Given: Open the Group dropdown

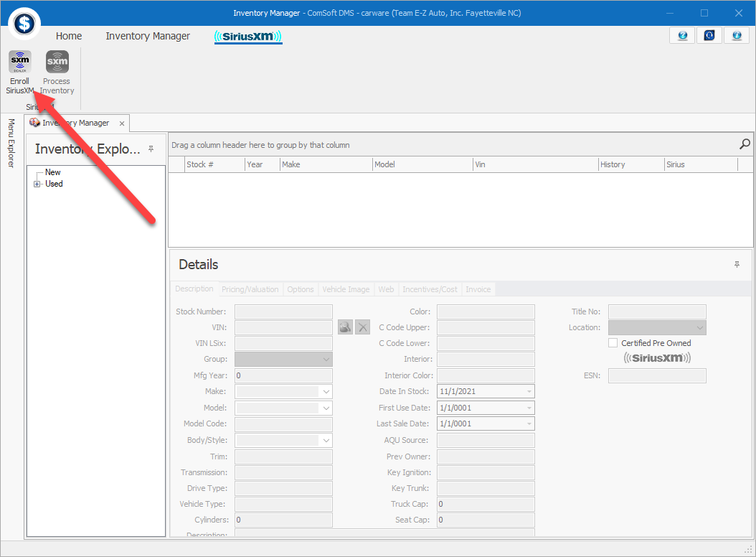Looking at the screenshot, I should tap(326, 359).
